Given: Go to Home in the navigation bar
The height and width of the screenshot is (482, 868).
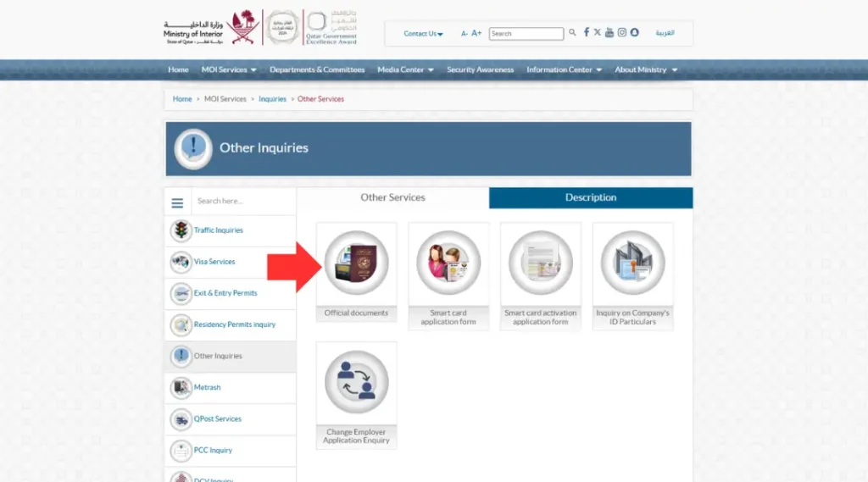Looking at the screenshot, I should tap(178, 69).
